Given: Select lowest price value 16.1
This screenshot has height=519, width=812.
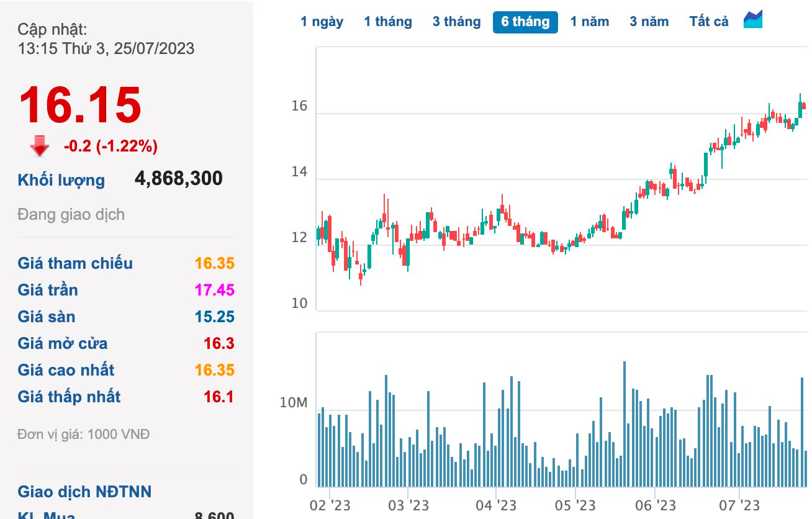Looking at the screenshot, I should (219, 397).
